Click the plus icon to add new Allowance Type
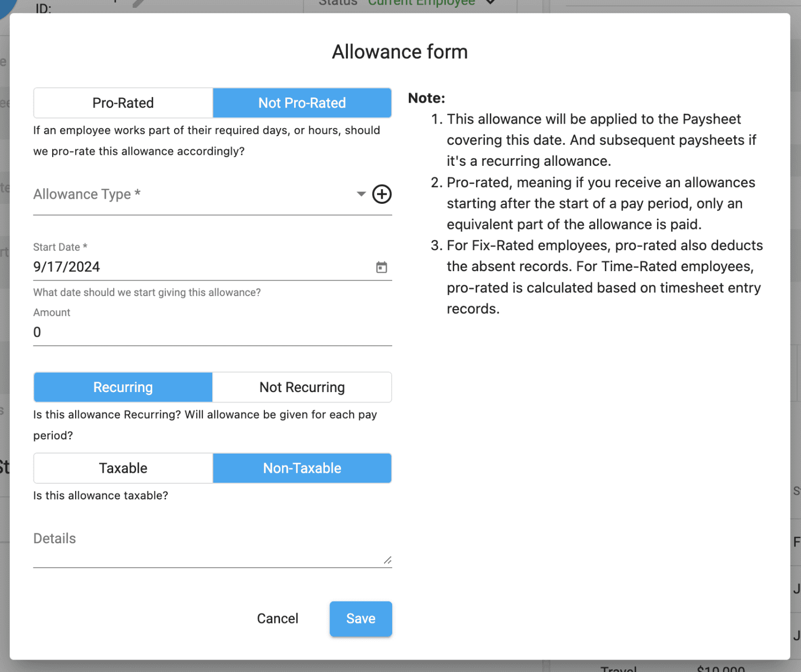This screenshot has width=801, height=672. coord(382,194)
